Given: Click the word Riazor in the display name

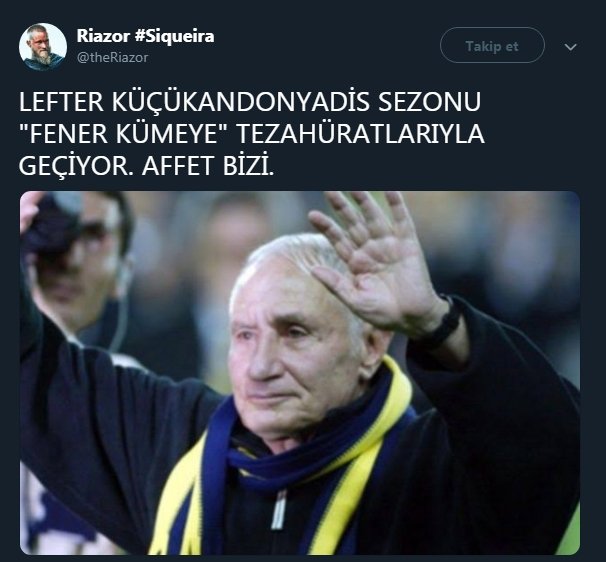Looking at the screenshot, I should point(103,36).
